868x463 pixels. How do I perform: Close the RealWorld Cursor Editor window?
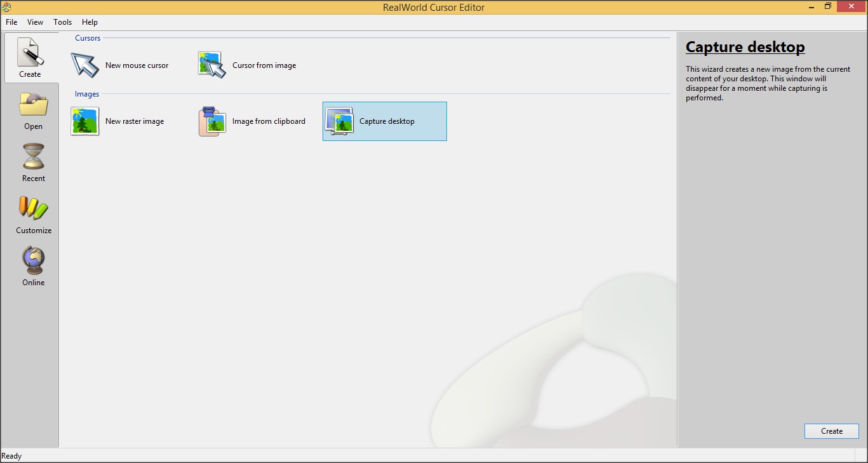click(851, 6)
